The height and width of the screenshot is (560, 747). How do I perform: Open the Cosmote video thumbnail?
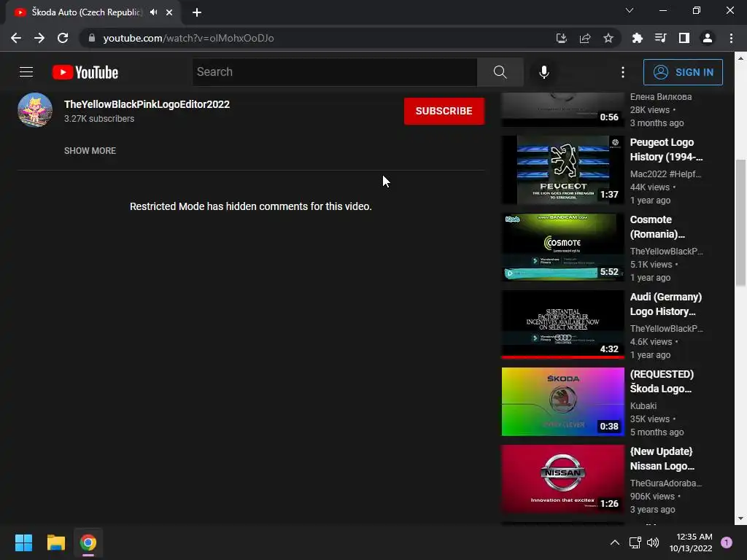click(x=562, y=247)
